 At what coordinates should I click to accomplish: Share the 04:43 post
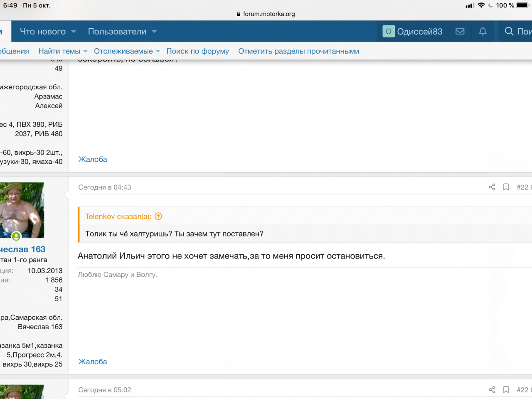point(492,187)
